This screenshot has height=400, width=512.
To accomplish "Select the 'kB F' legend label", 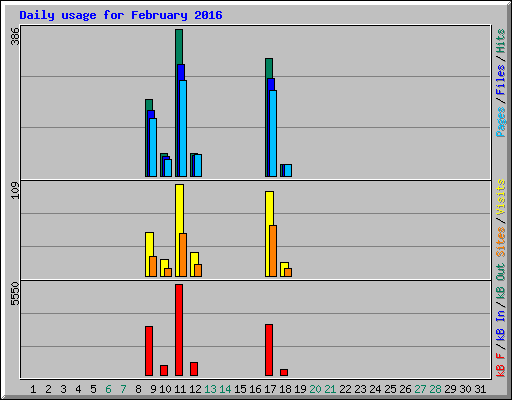I will click(501, 365).
